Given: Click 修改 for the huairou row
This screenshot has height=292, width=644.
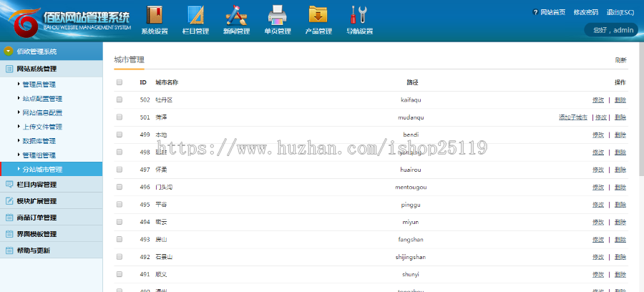Looking at the screenshot, I should [x=598, y=169].
